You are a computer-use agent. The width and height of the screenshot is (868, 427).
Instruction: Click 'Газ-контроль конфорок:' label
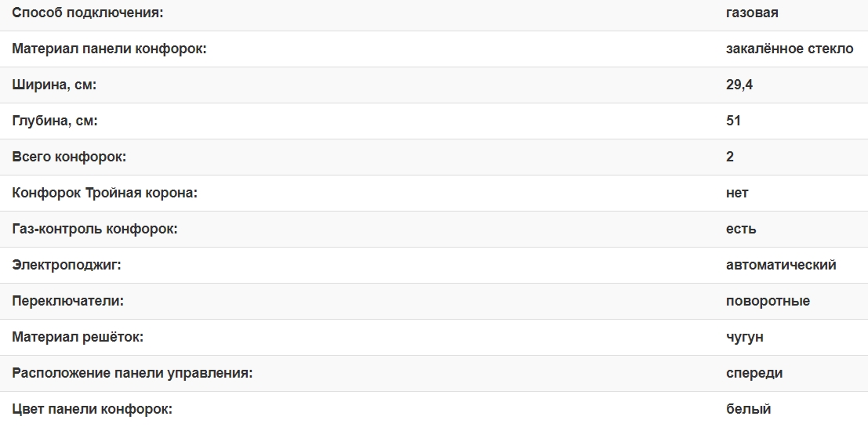click(x=95, y=229)
